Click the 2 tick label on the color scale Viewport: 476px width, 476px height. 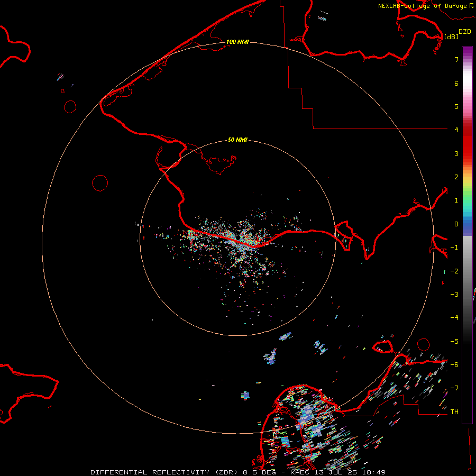(456, 177)
